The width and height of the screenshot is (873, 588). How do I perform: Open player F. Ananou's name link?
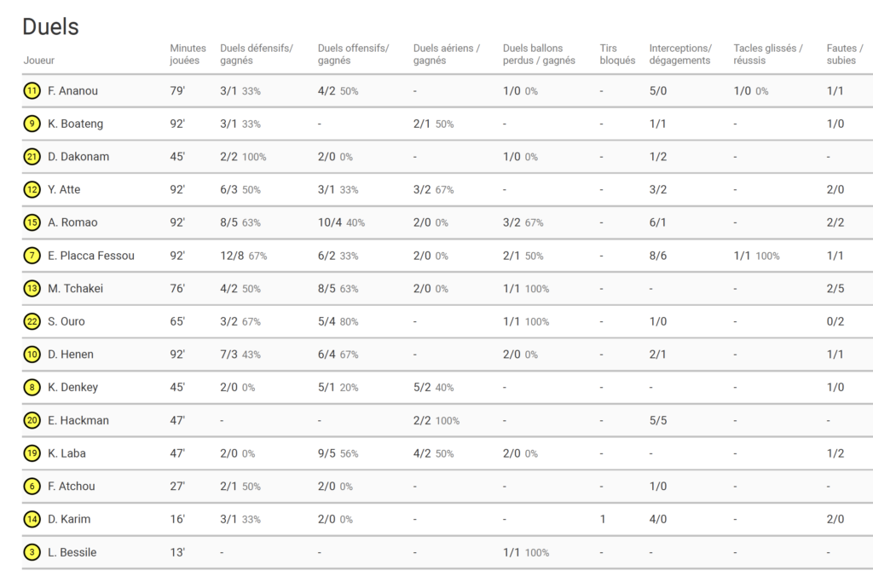pyautogui.click(x=72, y=91)
